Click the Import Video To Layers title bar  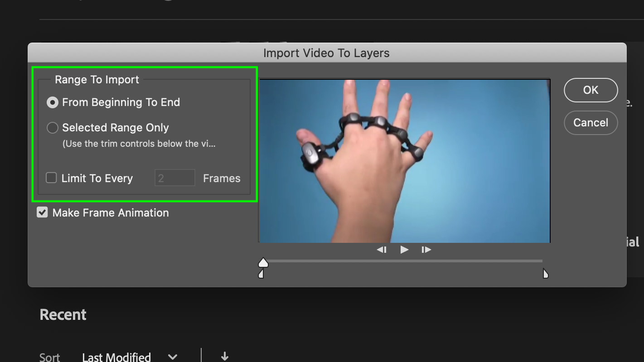click(x=326, y=53)
